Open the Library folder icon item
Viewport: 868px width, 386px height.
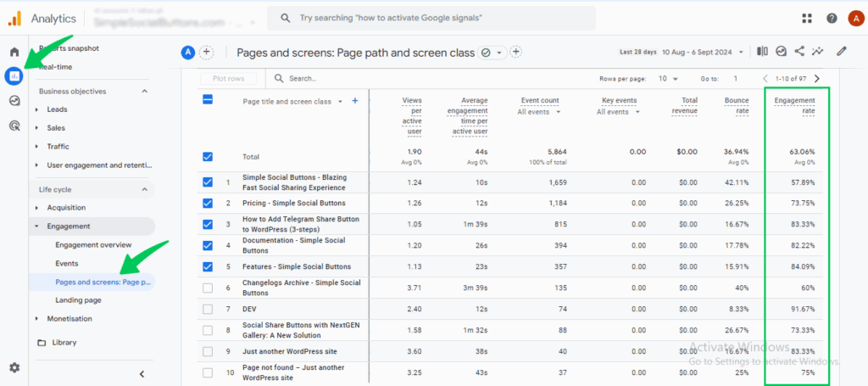pos(42,342)
